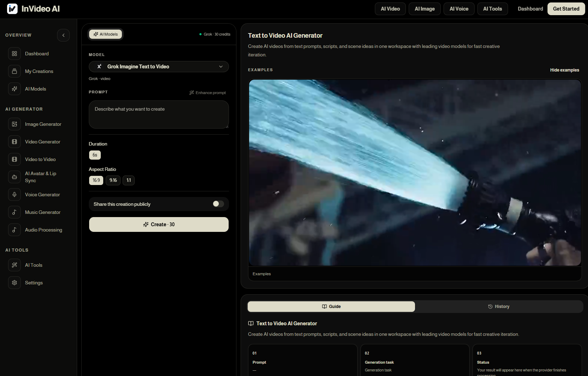
Task: Open Video Generator sidebar icon
Action: 14,142
